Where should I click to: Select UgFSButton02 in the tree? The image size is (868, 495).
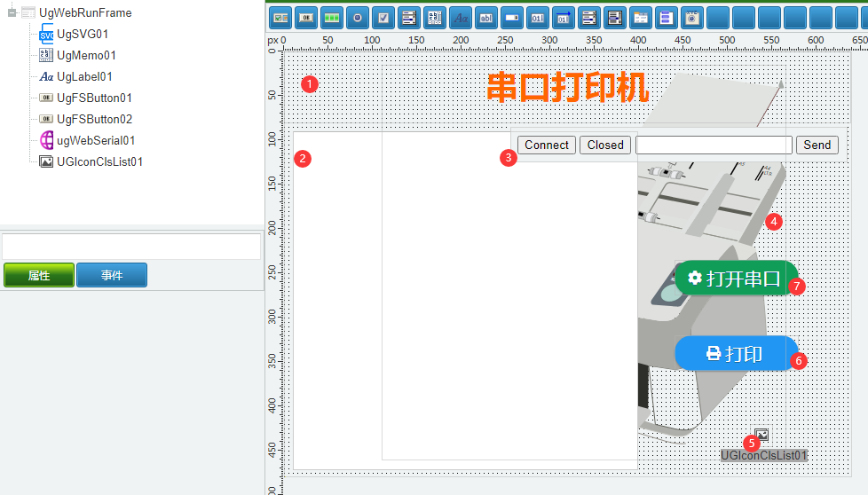click(94, 119)
